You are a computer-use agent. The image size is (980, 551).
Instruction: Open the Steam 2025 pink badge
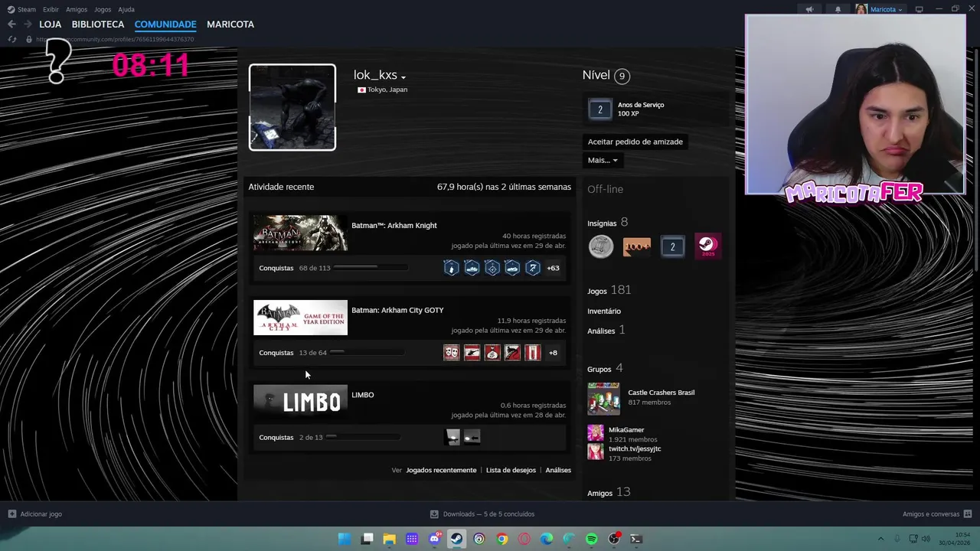click(x=707, y=246)
